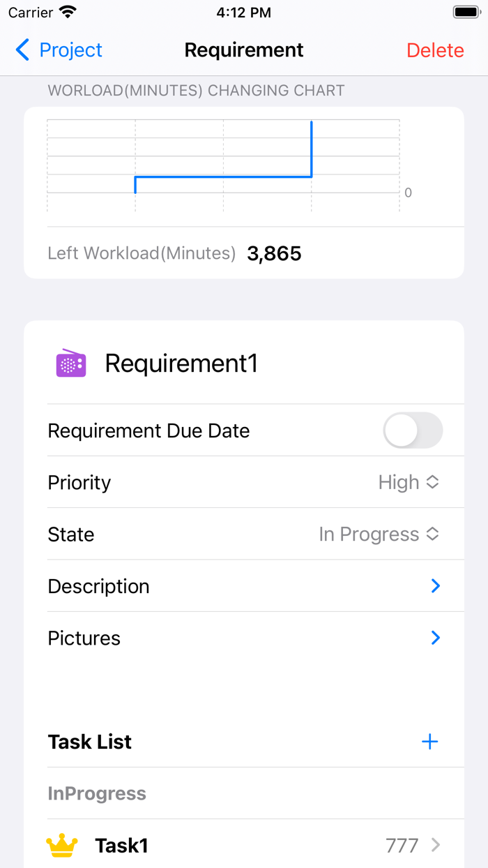Viewport: 488px width, 868px height.
Task: Open Pictures via its chevron
Action: (436, 638)
